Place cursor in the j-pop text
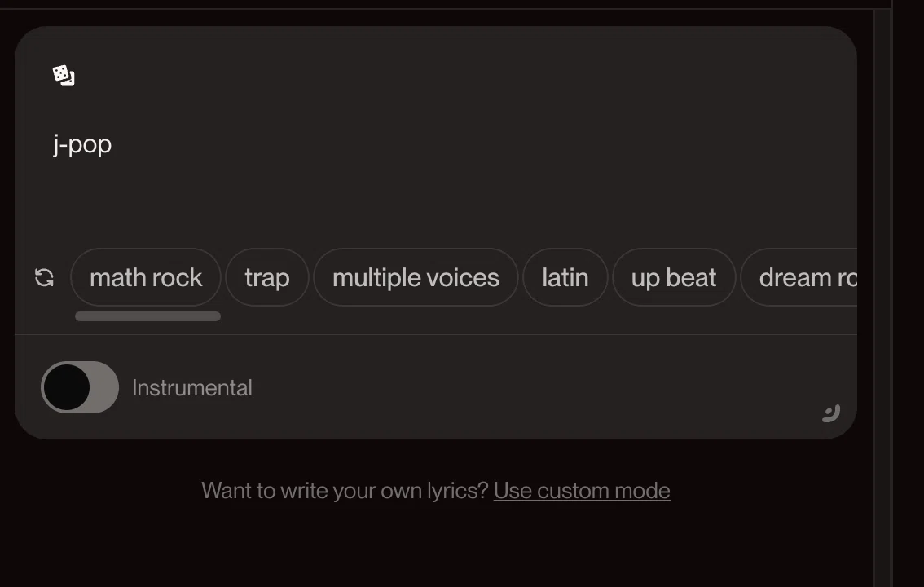Viewport: 924px width, 587px height. pos(82,144)
